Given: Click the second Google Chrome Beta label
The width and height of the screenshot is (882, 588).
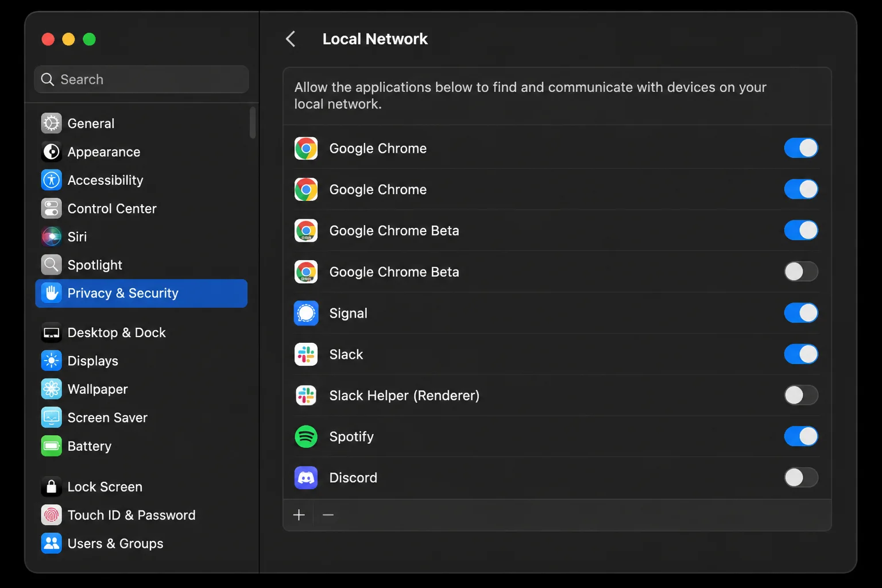Looking at the screenshot, I should tap(394, 272).
